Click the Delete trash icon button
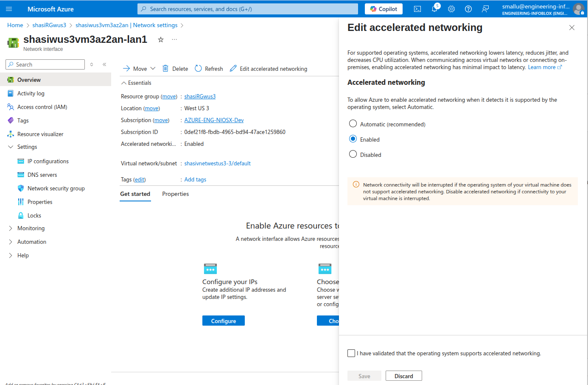The height and width of the screenshot is (385, 588). point(175,69)
